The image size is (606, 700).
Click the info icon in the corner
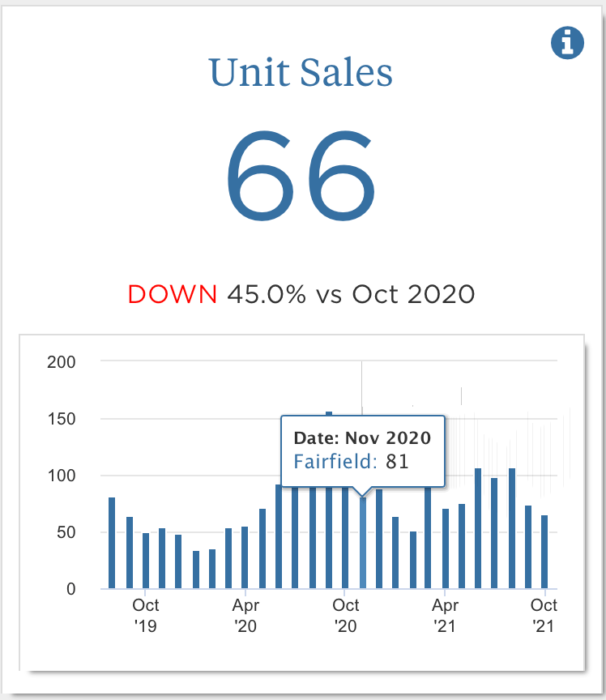567,42
